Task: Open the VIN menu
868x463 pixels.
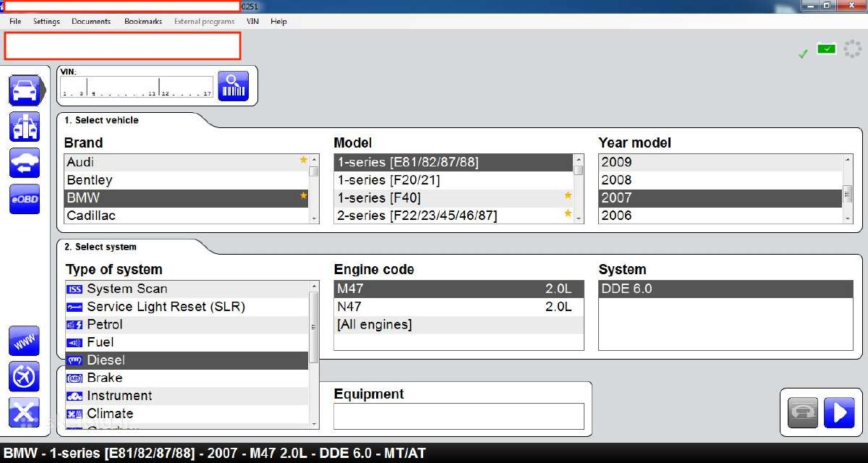Action: (252, 22)
